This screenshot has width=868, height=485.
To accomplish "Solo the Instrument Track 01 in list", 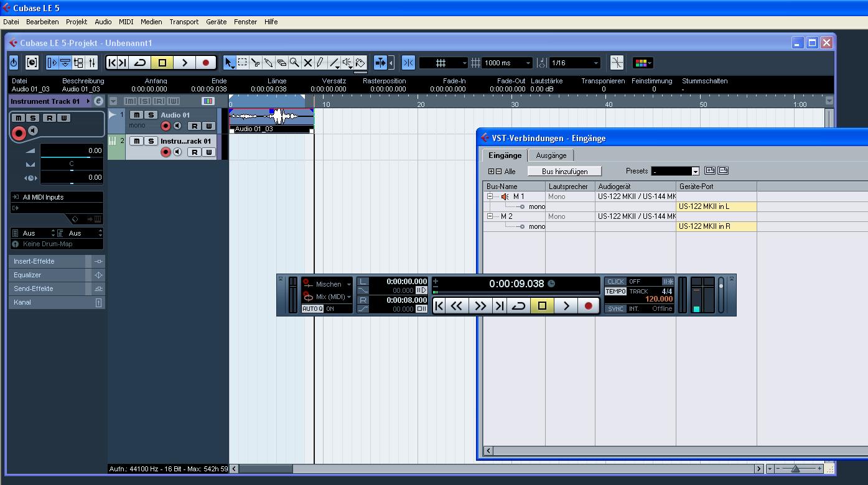I will point(151,141).
